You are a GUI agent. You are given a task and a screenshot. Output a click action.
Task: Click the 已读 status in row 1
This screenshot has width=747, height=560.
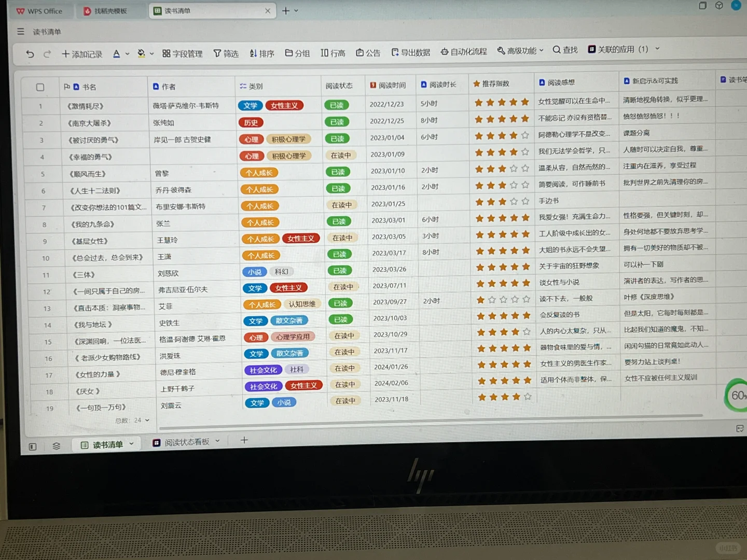337,105
